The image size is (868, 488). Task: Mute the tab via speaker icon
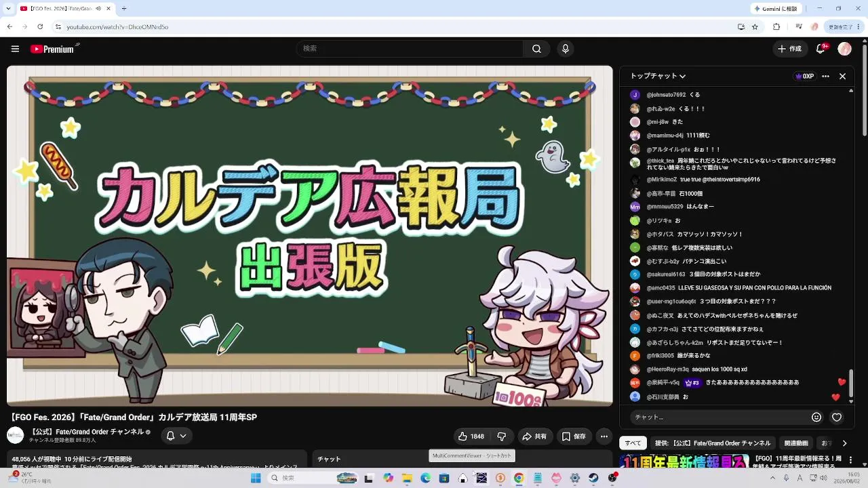(x=98, y=9)
